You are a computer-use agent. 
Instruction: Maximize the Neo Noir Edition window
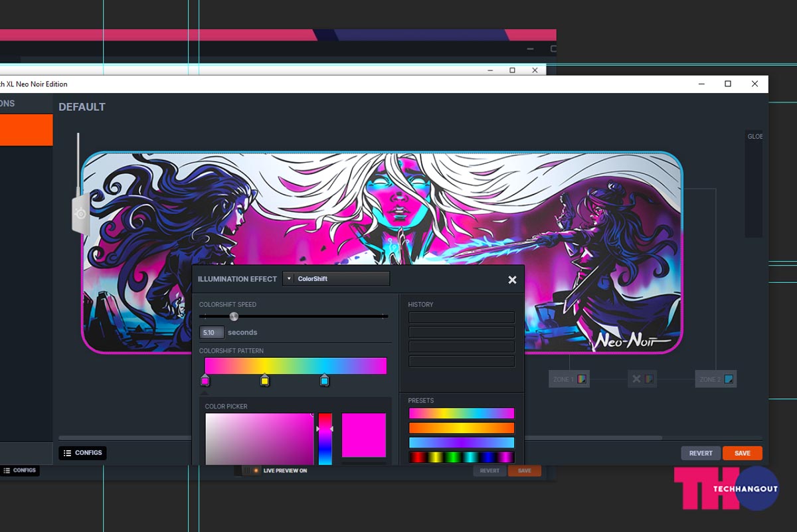(728, 84)
